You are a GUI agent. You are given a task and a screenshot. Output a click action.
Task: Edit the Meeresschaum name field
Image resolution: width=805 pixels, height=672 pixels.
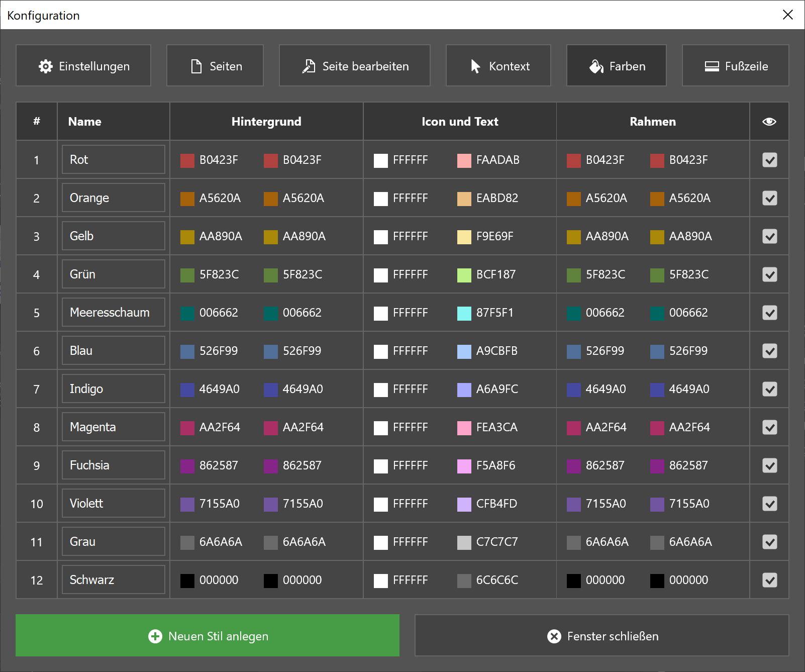click(114, 312)
